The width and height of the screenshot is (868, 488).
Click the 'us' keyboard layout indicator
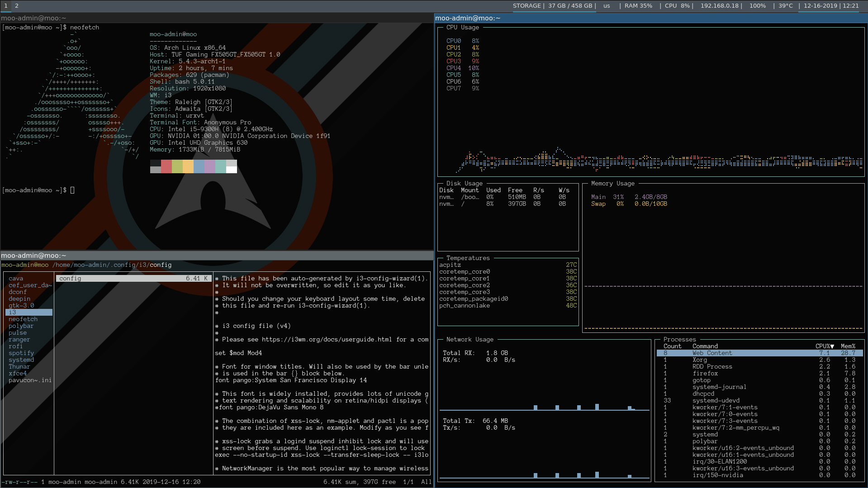(607, 6)
